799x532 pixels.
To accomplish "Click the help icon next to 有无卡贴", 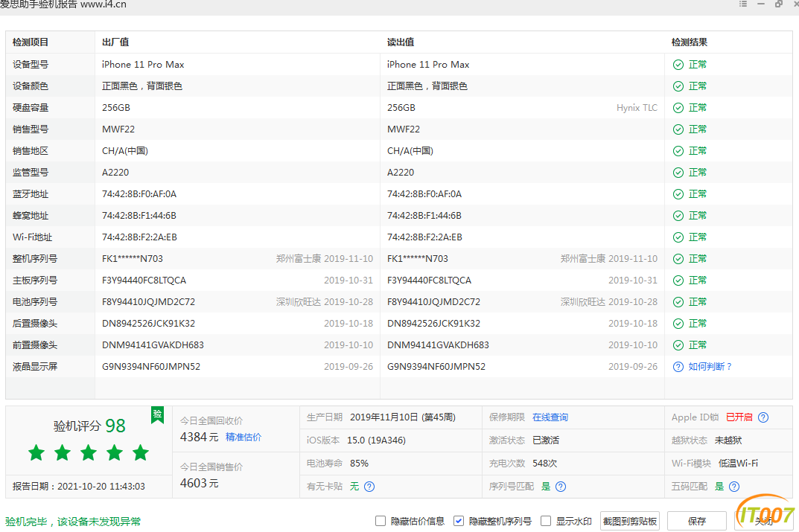I will click(x=369, y=487).
